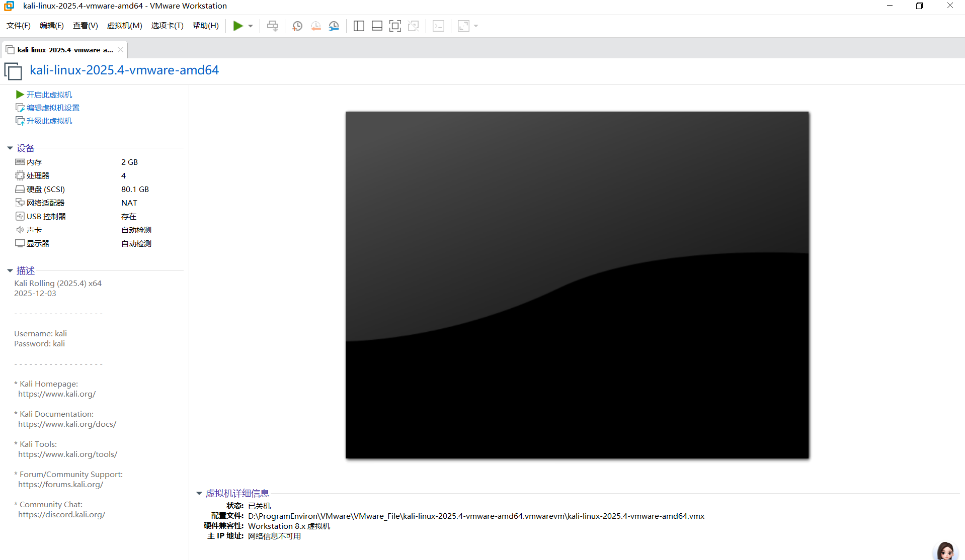Open the 选项卡(T) menu
The width and height of the screenshot is (965, 560).
[168, 26]
